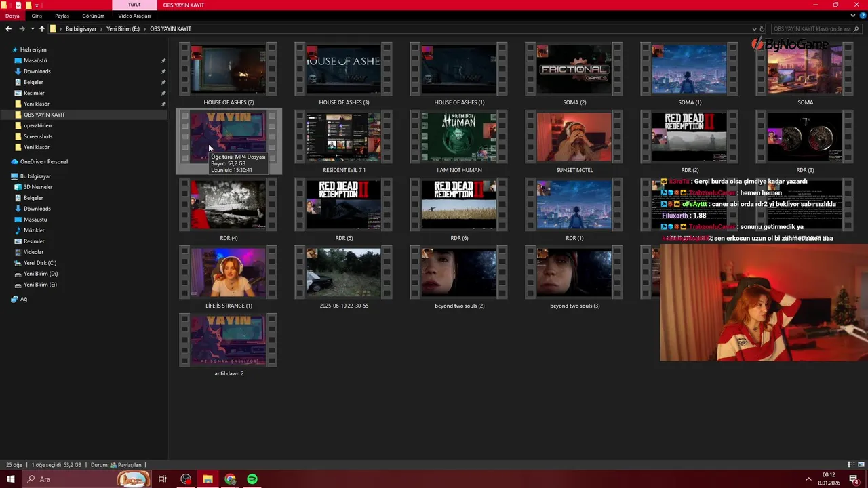Screen dimensions: 868x488
Task: Click '25 öğe' in the status bar
Action: (x=13, y=465)
